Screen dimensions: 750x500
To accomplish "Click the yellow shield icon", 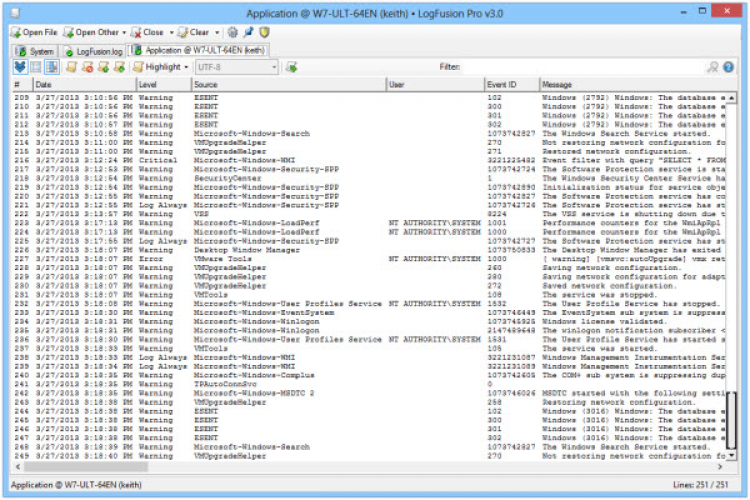I will tap(265, 33).
